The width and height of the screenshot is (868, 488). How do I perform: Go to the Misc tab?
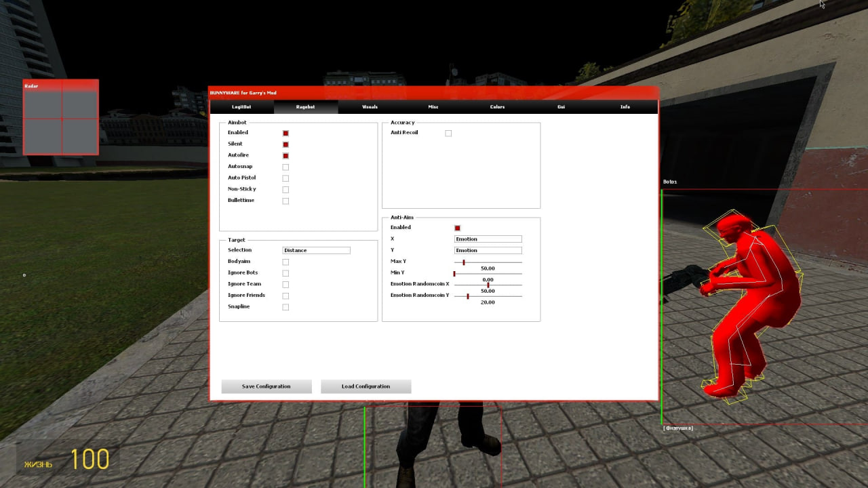tap(433, 107)
